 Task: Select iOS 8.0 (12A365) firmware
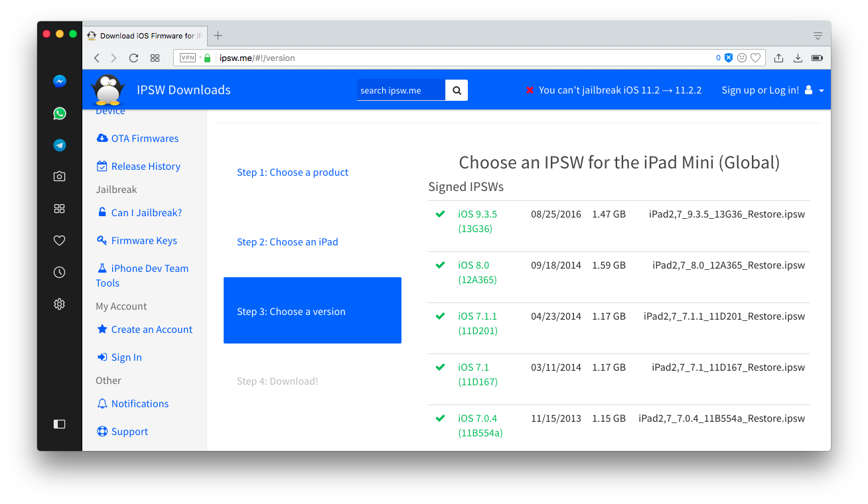(x=477, y=273)
